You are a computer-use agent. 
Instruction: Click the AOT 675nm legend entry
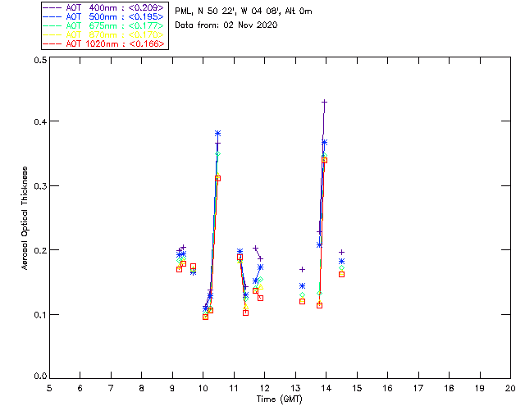(104, 25)
